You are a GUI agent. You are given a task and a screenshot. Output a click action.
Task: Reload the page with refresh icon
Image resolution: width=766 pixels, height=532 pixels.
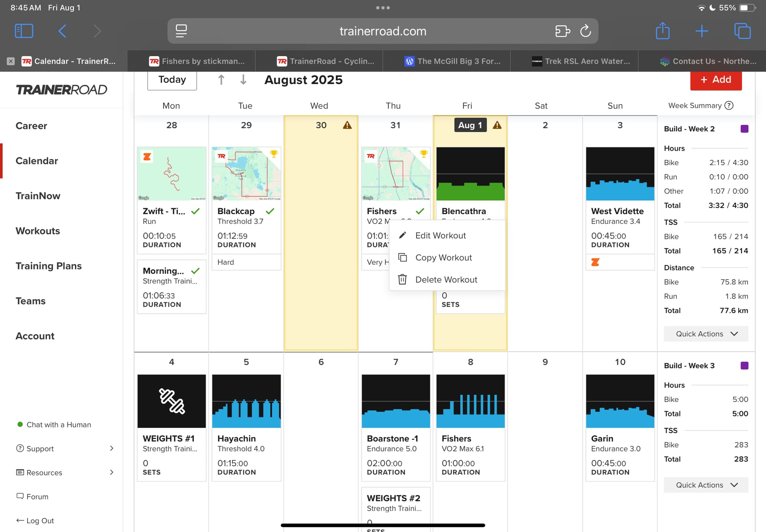click(585, 31)
